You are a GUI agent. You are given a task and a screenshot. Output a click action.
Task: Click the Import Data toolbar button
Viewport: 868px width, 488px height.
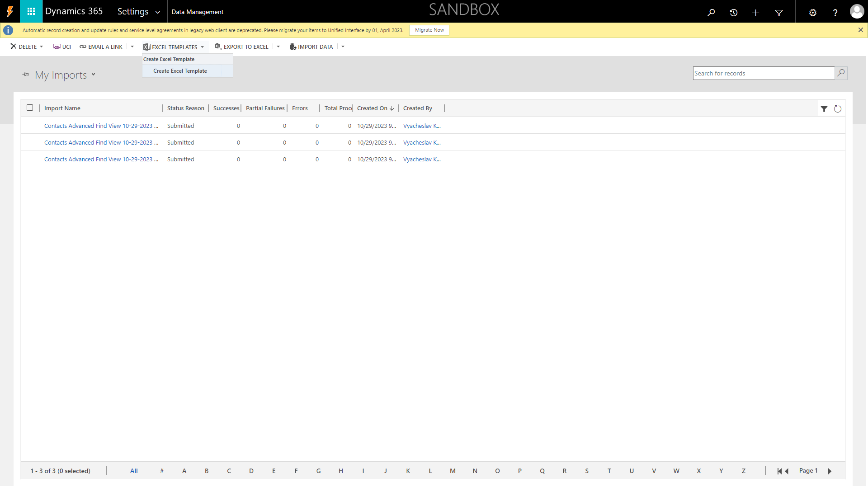tap(311, 47)
